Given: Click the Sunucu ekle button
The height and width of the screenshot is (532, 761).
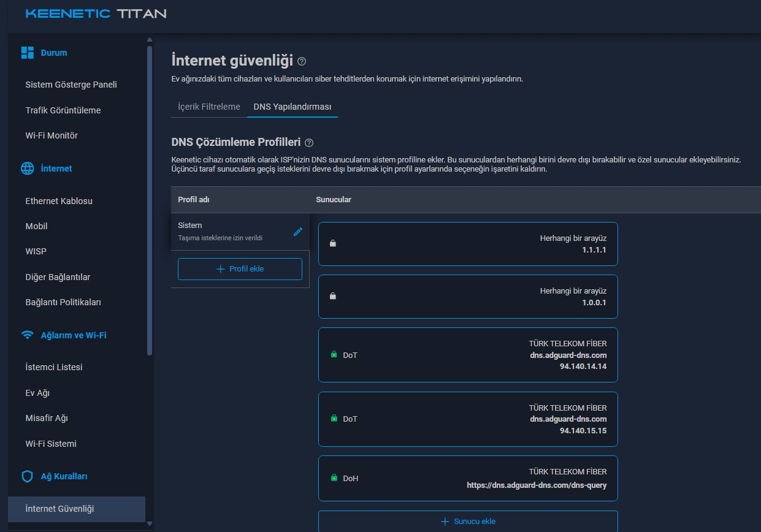Looking at the screenshot, I should click(x=468, y=522).
